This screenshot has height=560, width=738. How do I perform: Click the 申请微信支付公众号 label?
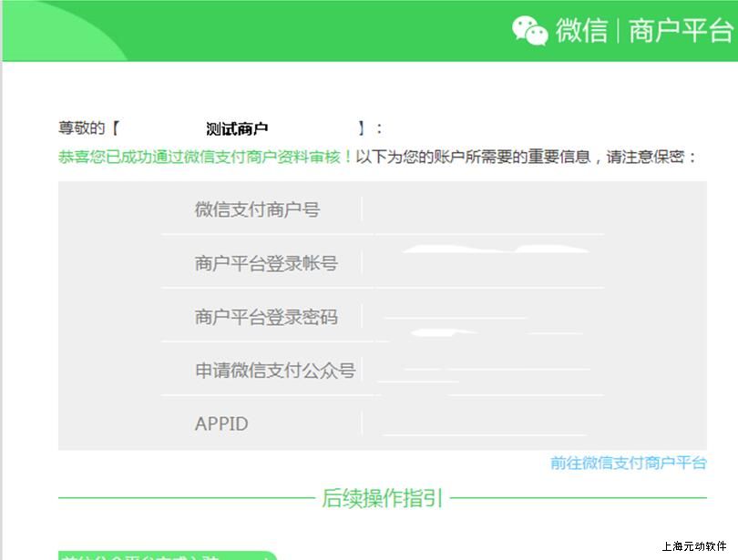[274, 371]
